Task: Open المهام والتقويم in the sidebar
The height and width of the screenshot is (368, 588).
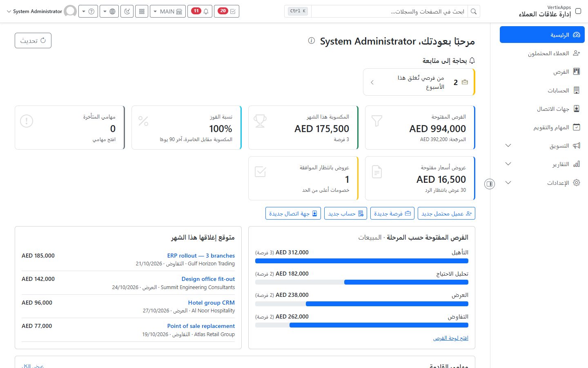Action: tap(542, 127)
